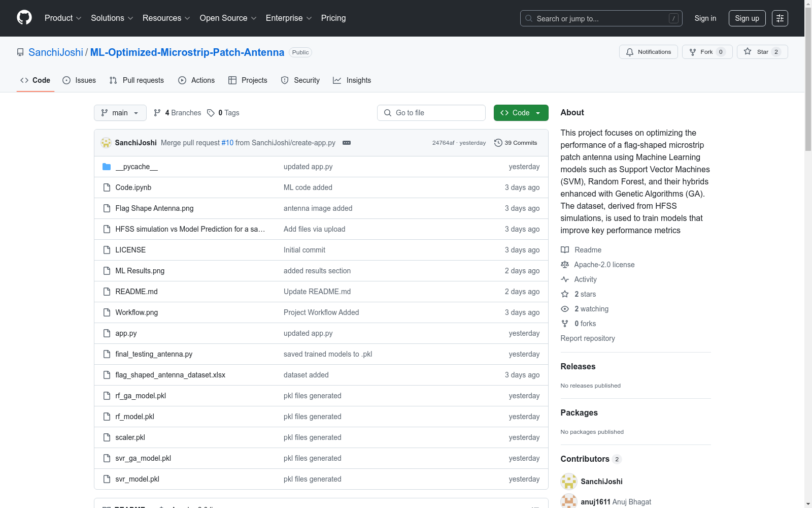Viewport: 812px width, 508px height.
Task: Select the Code tab
Action: (x=36, y=80)
